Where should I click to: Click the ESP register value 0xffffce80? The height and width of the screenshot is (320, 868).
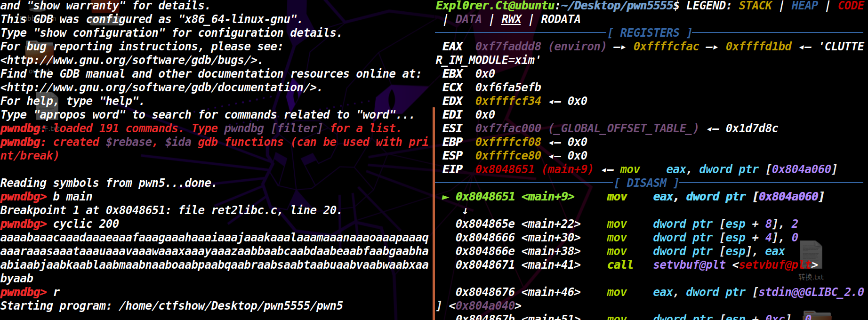508,156
